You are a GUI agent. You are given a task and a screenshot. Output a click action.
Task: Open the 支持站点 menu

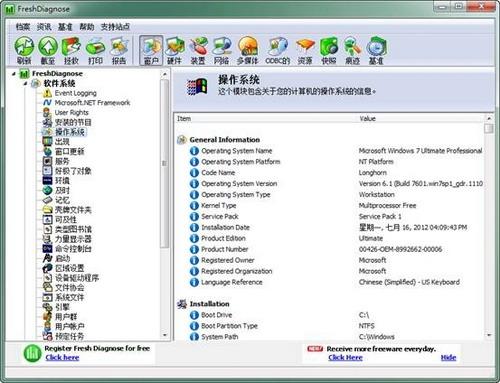[x=115, y=27]
